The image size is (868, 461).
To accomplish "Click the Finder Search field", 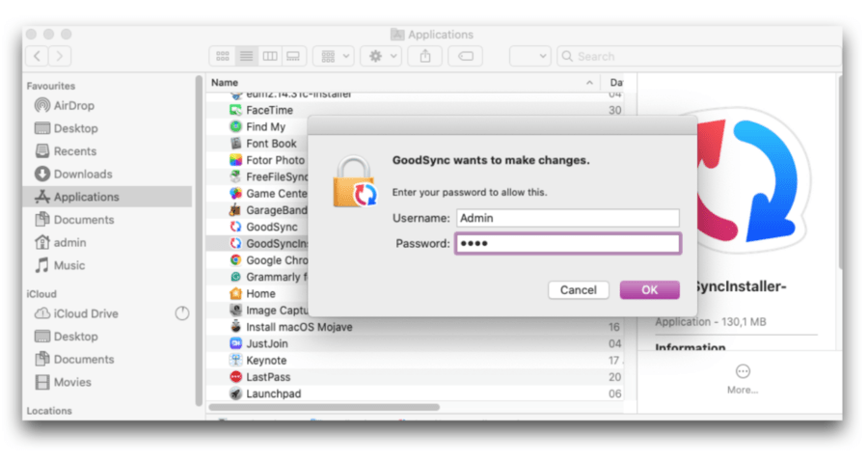I will pos(698,57).
